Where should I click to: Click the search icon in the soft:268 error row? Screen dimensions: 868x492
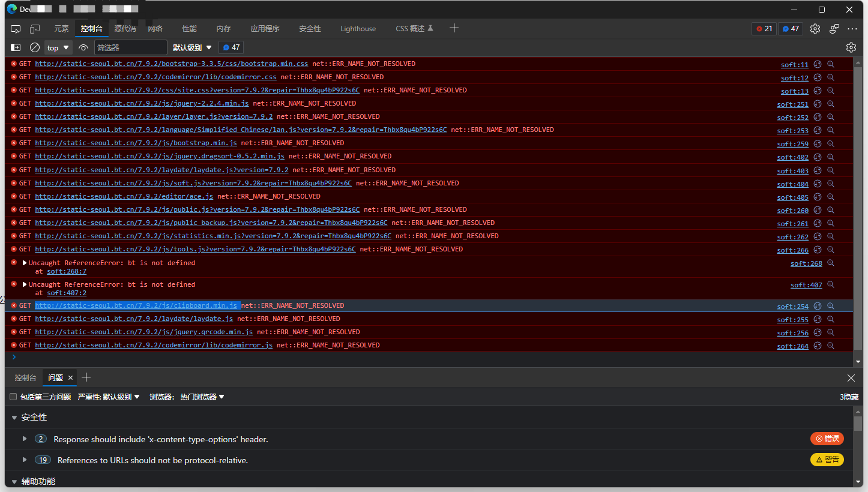[x=831, y=263]
